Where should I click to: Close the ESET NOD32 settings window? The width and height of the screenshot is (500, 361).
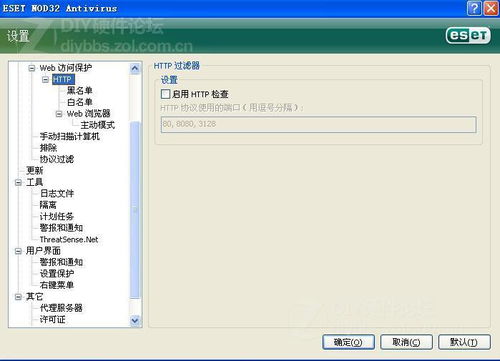point(491,8)
